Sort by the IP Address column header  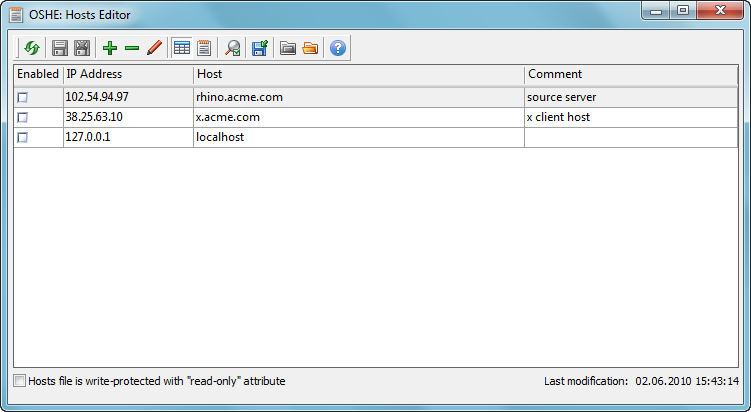pos(128,75)
